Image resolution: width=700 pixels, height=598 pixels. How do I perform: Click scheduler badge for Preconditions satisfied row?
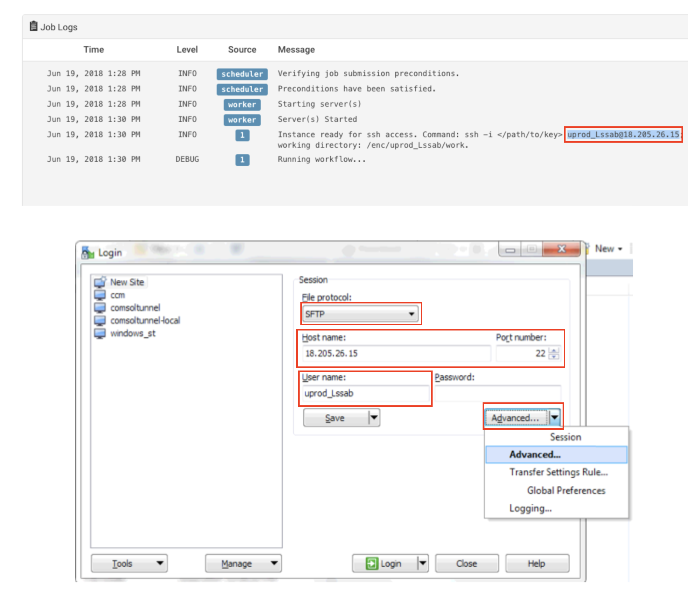coord(242,89)
